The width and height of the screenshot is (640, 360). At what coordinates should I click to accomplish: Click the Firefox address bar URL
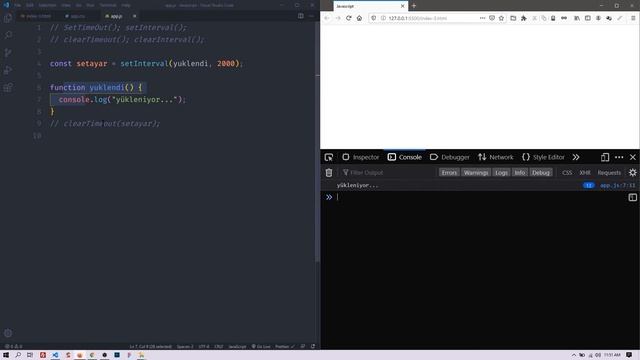[x=418, y=18]
